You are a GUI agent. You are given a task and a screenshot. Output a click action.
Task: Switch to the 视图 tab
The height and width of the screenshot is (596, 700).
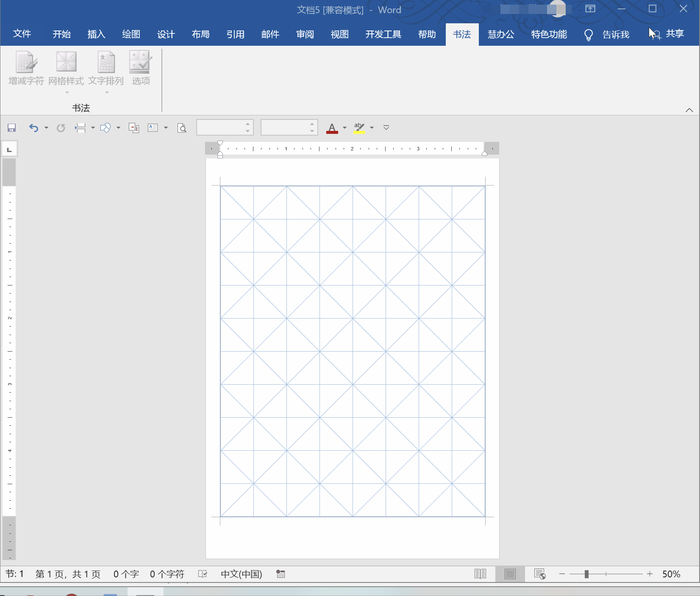(339, 34)
